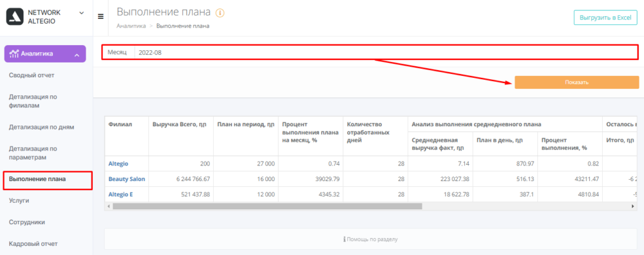Click the orange Показать button

tap(576, 82)
